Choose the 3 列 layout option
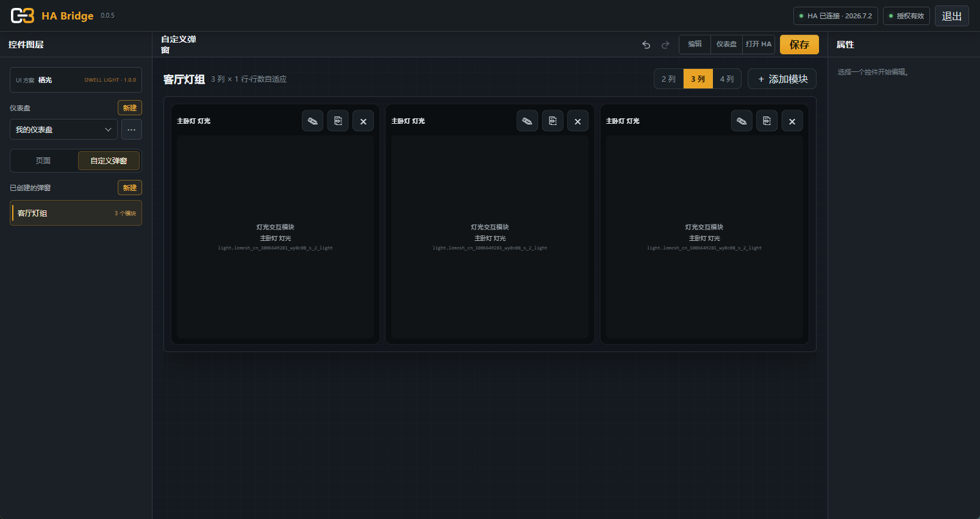This screenshot has height=519, width=980. pyautogui.click(x=698, y=79)
